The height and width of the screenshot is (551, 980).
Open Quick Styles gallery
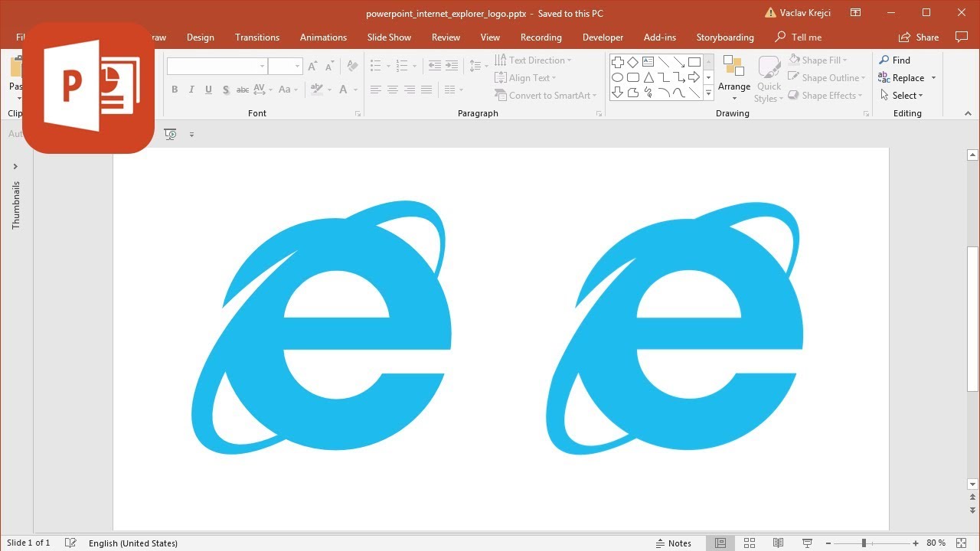[769, 79]
